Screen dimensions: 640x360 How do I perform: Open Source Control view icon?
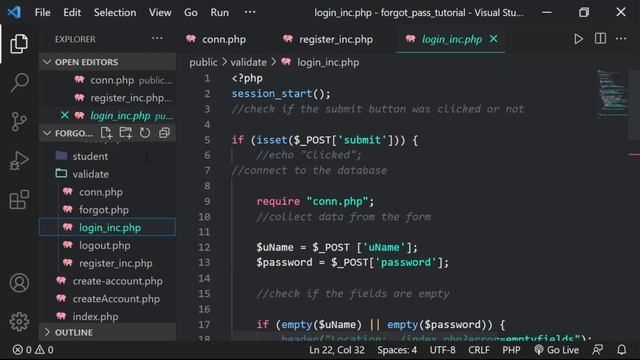point(19,122)
